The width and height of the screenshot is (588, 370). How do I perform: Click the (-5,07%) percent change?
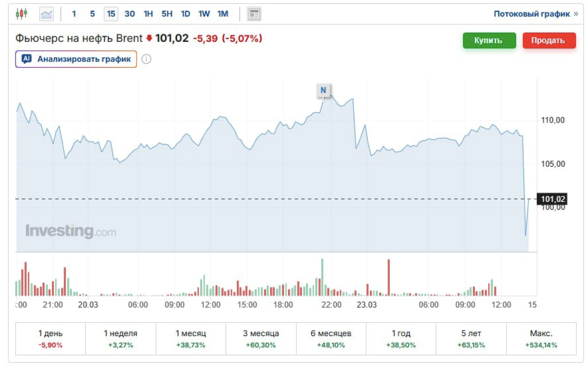(x=242, y=39)
